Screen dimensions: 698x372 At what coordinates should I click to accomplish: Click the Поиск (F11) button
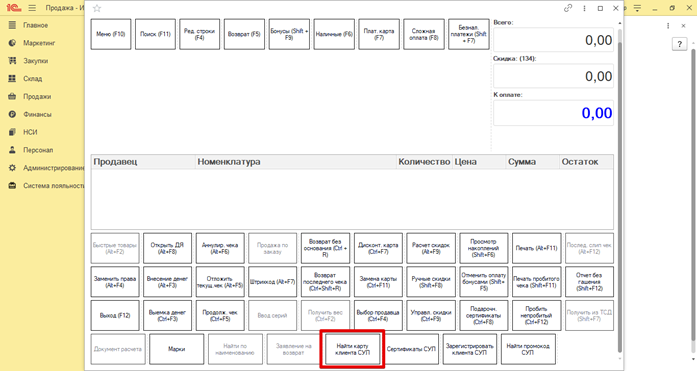click(x=155, y=34)
